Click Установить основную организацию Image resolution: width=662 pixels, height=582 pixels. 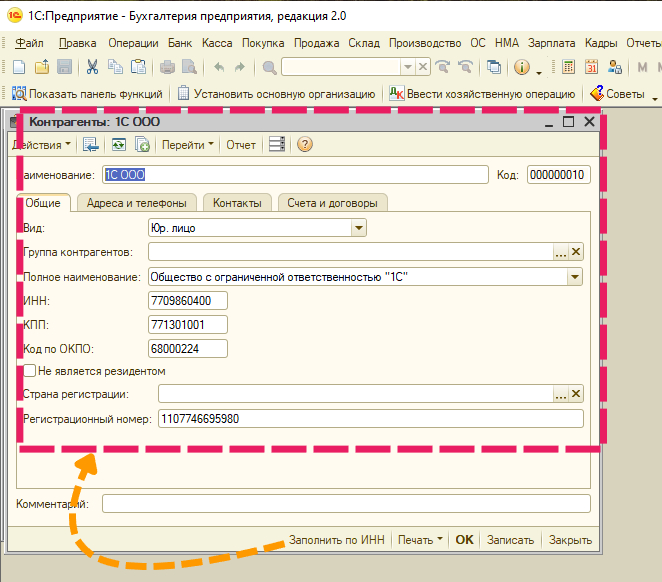click(x=276, y=94)
